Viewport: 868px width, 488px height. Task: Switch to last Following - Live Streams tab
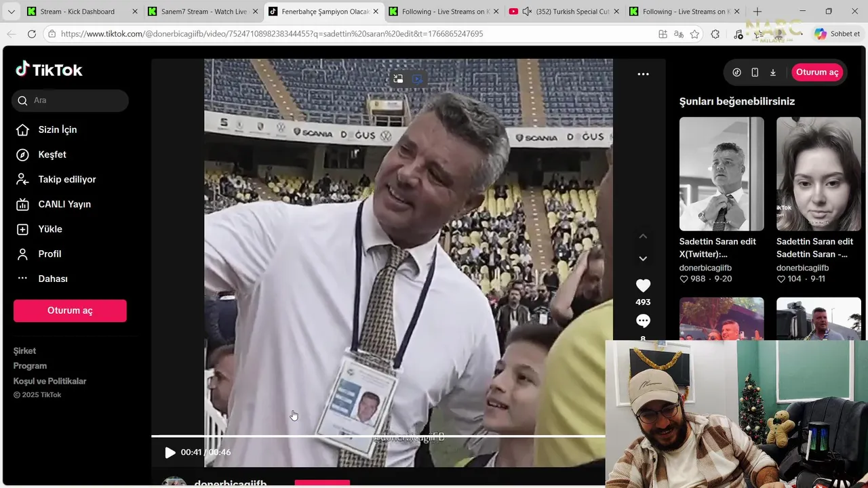click(685, 12)
